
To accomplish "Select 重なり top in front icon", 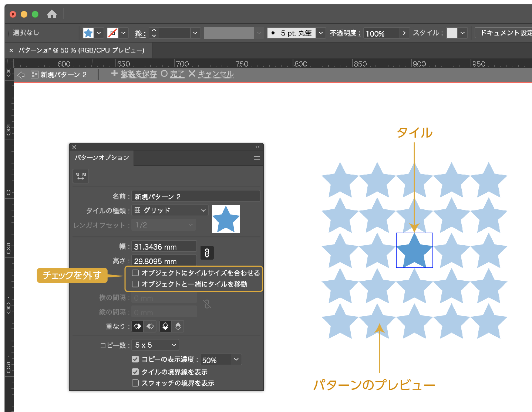I will [165, 326].
